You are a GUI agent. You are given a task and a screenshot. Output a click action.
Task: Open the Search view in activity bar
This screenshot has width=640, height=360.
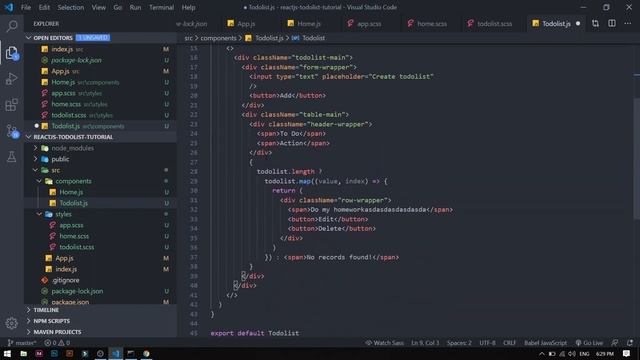click(12, 27)
